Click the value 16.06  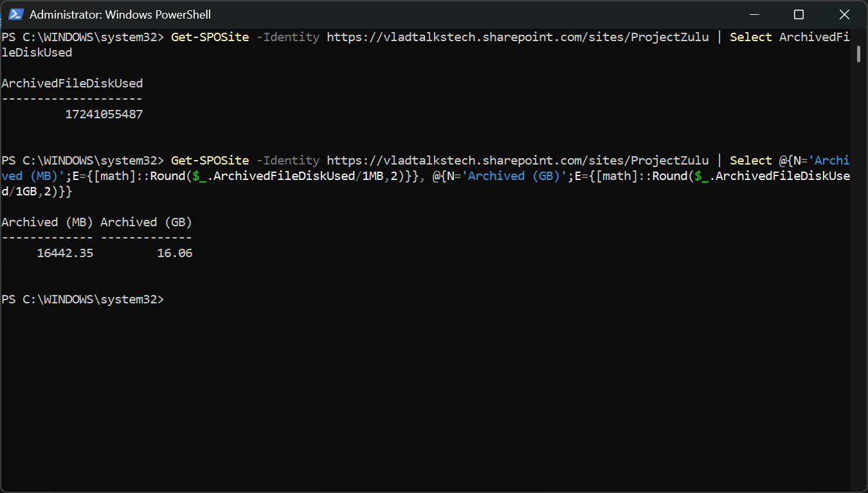tap(175, 253)
